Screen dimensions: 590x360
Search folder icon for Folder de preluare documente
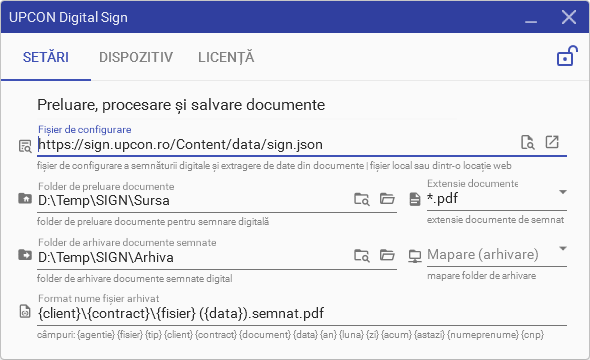(x=362, y=199)
